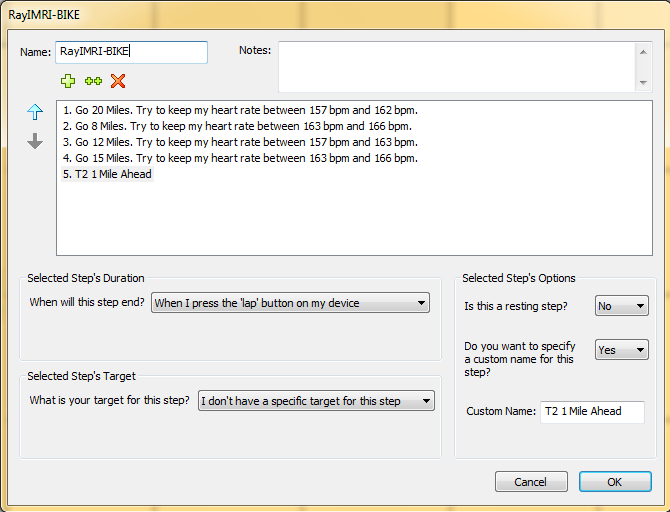
Task: Open the 'When will this step end' dropdown
Action: [x=290, y=303]
